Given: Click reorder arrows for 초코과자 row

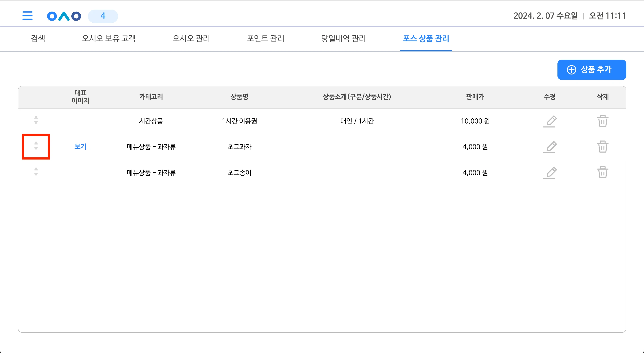Looking at the screenshot, I should 36,146.
